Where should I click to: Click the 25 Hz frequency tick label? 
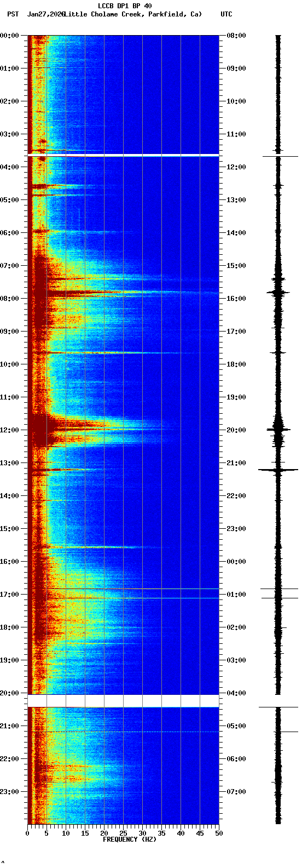(x=123, y=833)
